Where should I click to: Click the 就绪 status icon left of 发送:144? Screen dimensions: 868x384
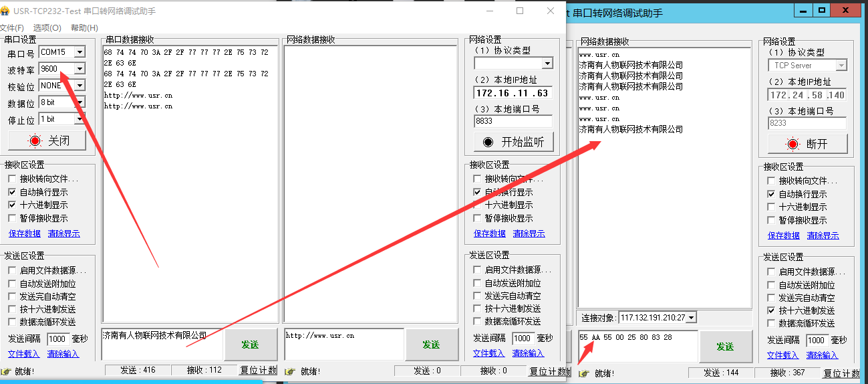pyautogui.click(x=583, y=373)
